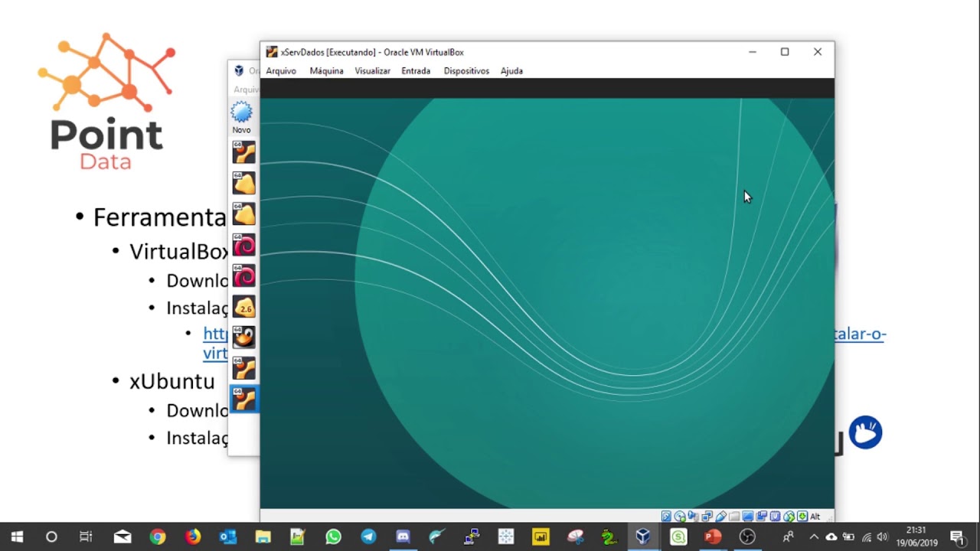Open Telegram from taskbar
The image size is (980, 551).
(x=368, y=536)
